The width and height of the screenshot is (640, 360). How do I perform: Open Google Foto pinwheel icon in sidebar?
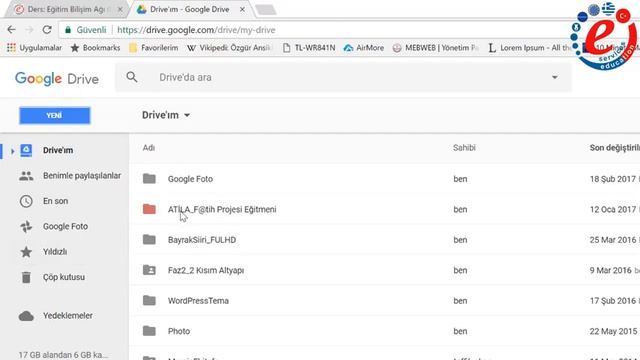pos(26,227)
